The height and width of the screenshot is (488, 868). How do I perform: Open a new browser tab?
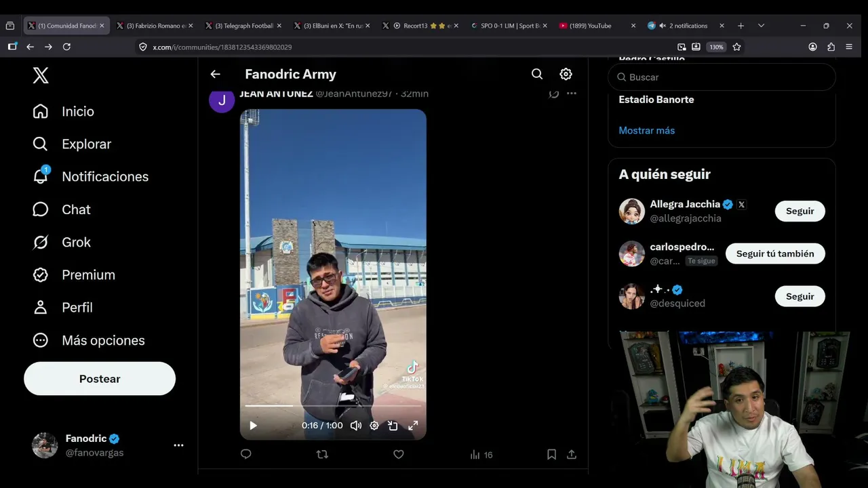[x=741, y=26]
